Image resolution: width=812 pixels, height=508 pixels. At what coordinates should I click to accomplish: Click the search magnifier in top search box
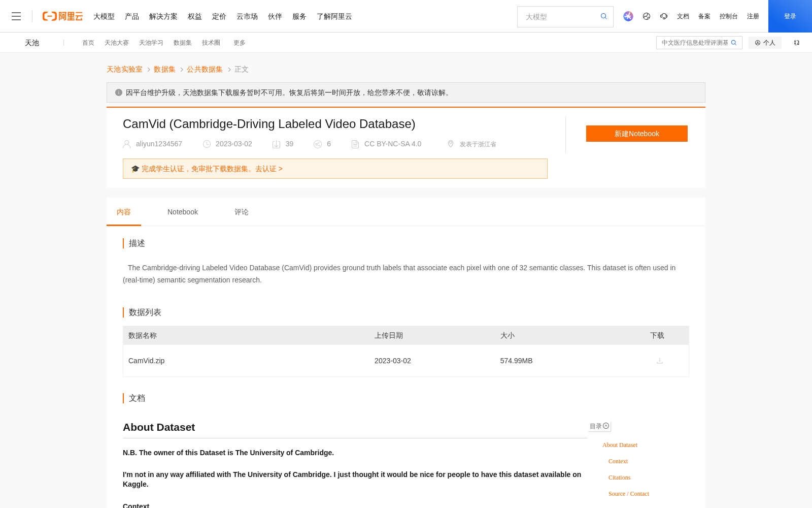coord(604,16)
